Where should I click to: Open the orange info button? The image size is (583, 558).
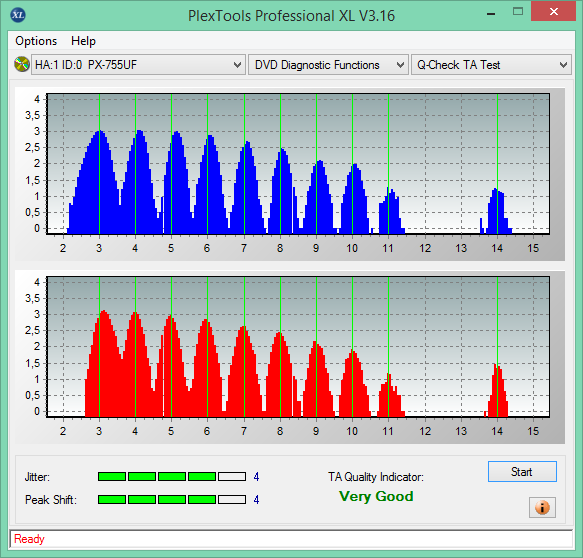(542, 507)
